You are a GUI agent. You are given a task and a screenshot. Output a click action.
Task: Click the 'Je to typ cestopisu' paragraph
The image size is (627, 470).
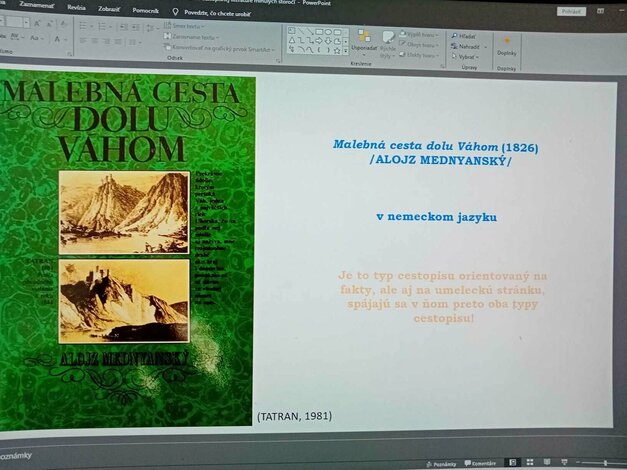click(443, 297)
